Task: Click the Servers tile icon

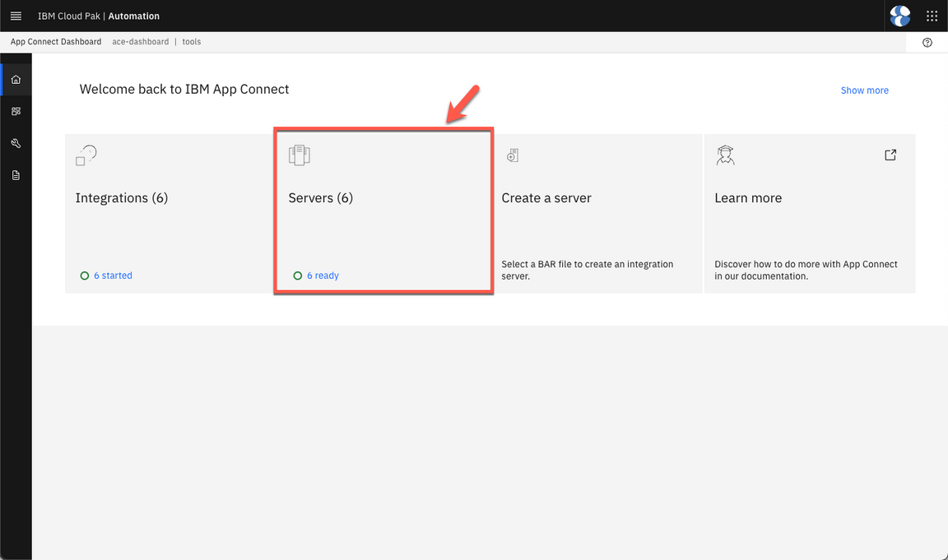Action: (x=300, y=155)
